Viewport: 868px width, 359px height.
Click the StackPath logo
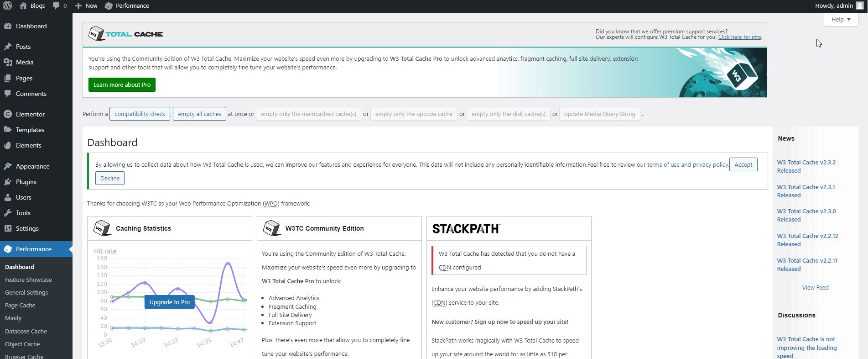[466, 229]
